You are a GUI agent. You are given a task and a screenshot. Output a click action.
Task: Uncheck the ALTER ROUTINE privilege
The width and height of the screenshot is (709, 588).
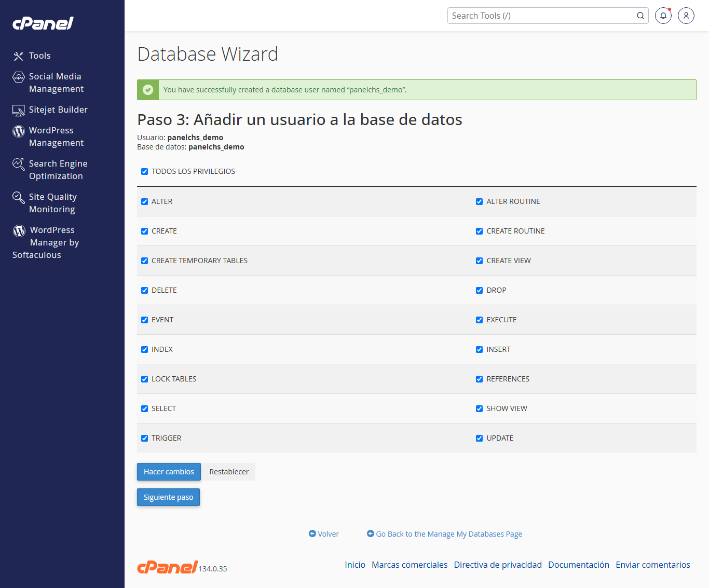[x=480, y=201]
